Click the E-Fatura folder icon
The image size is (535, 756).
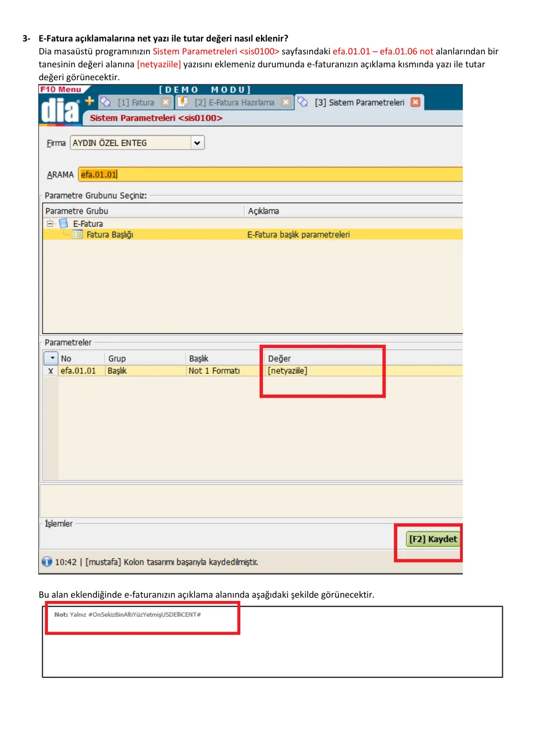[x=64, y=223]
